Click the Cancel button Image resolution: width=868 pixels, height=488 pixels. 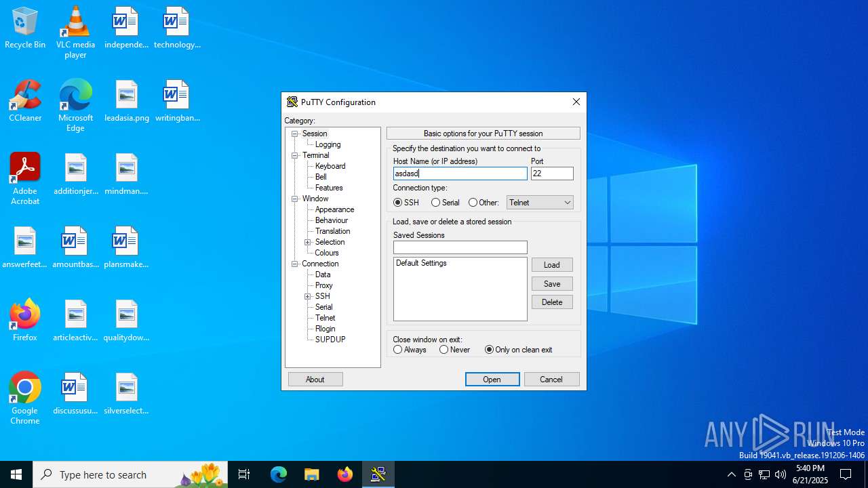pyautogui.click(x=551, y=380)
